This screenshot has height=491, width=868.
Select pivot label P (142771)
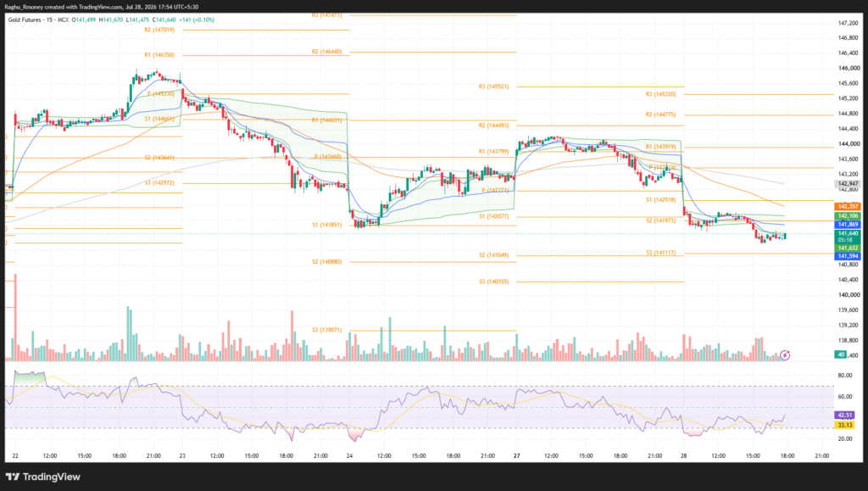[495, 191]
